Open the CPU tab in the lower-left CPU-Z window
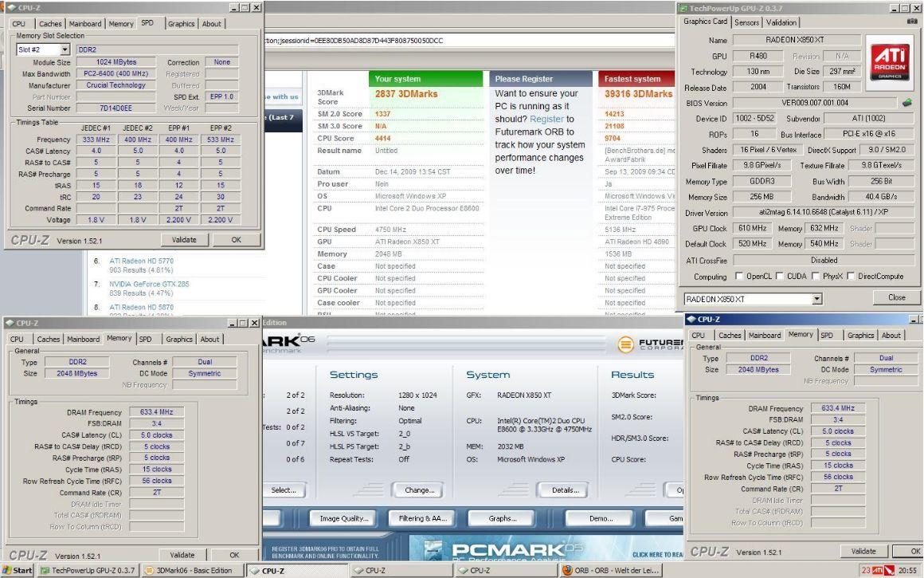Screen dimensions: 924x578 [x=17, y=339]
